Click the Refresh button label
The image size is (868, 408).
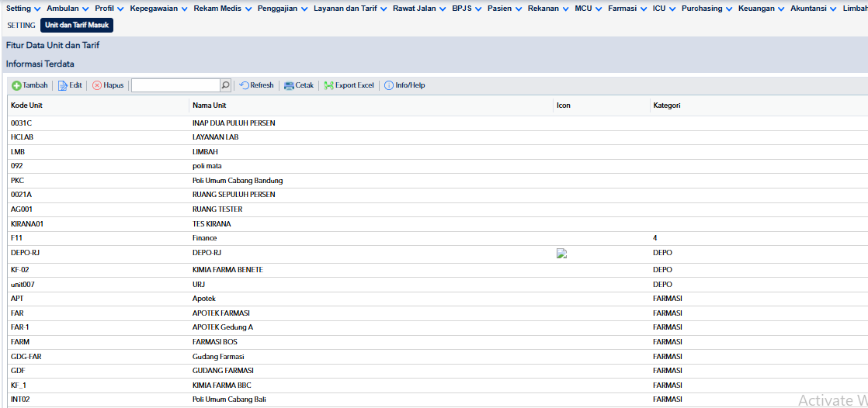pos(262,85)
